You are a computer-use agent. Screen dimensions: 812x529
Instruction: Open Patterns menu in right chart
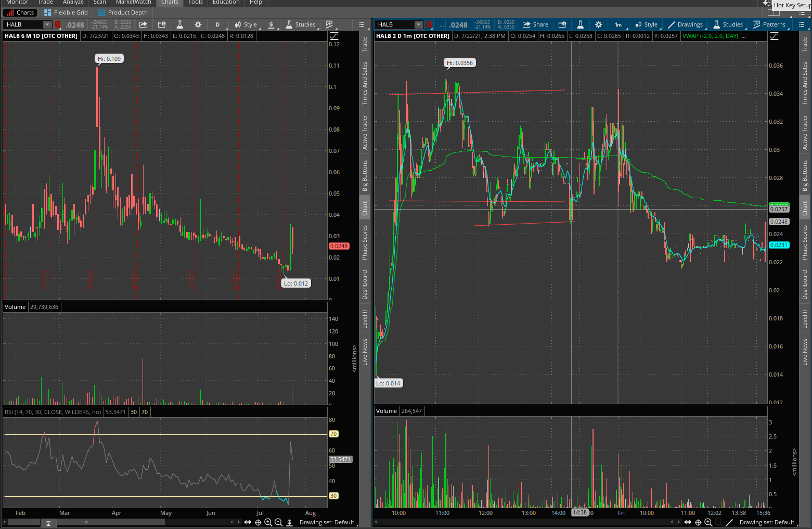click(769, 24)
